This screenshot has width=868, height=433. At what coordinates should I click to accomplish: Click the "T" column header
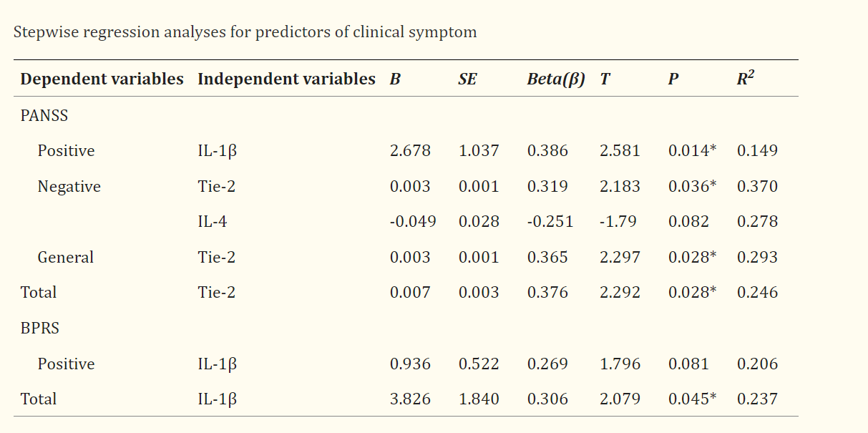[605, 79]
